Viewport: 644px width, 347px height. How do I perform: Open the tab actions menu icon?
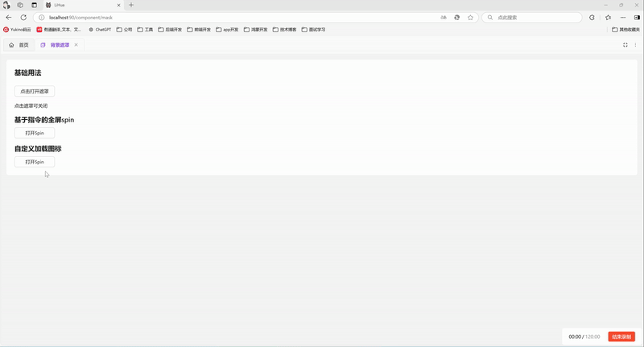click(34, 5)
